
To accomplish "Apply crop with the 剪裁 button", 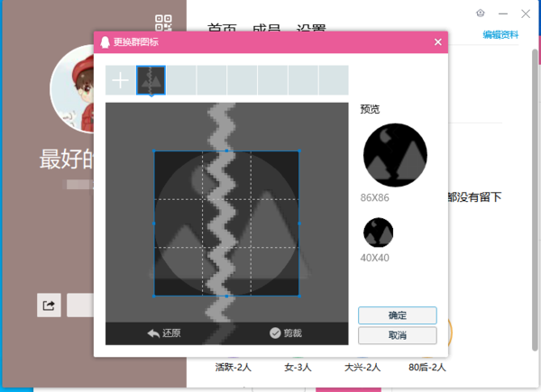I will pyautogui.click(x=286, y=333).
